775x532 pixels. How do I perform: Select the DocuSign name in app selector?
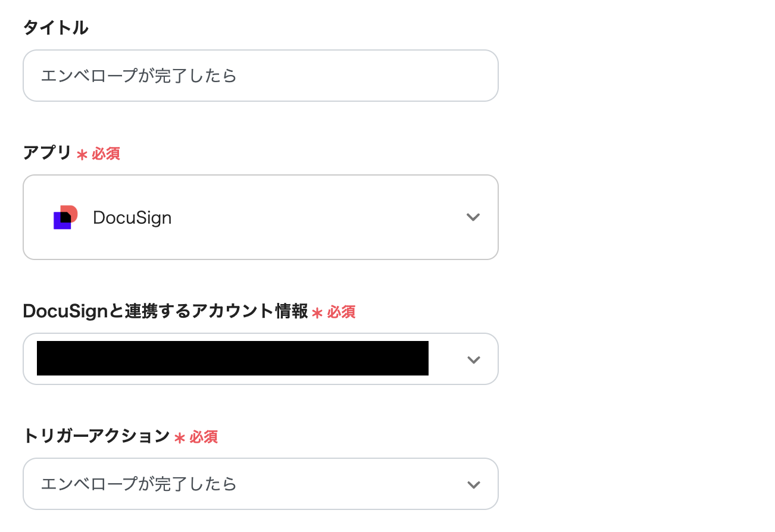click(x=132, y=218)
